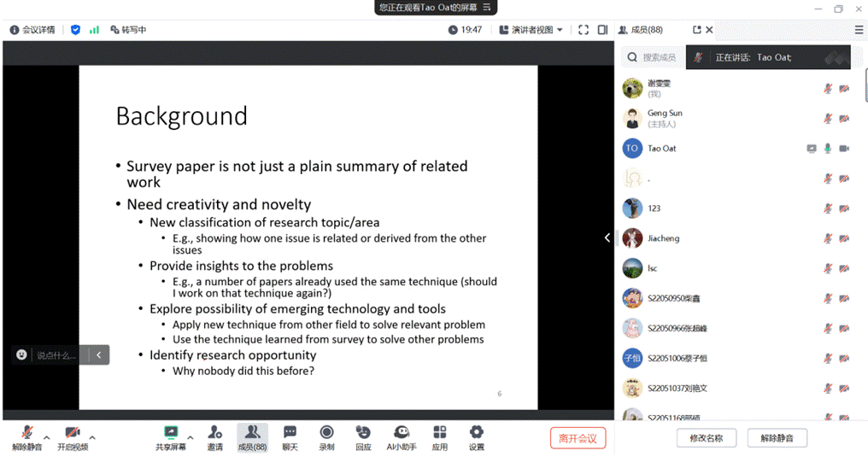Enter fullscreen mode from top bar
868x457 pixels.
(584, 30)
